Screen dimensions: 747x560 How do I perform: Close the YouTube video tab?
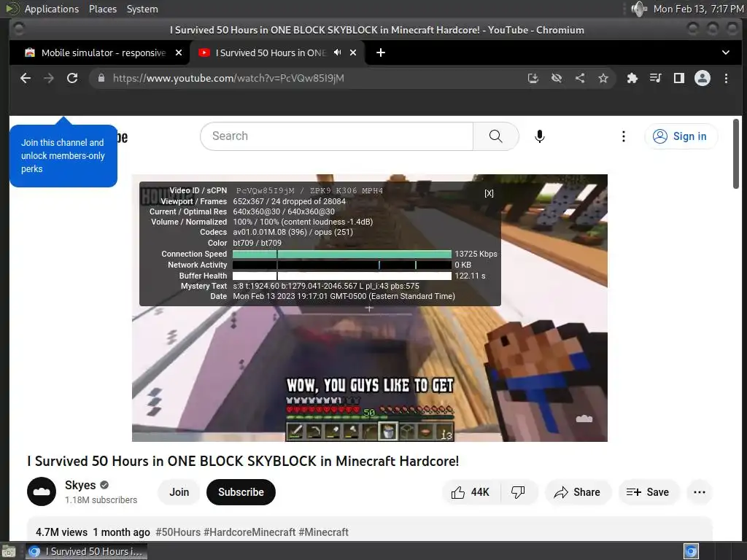coord(353,52)
